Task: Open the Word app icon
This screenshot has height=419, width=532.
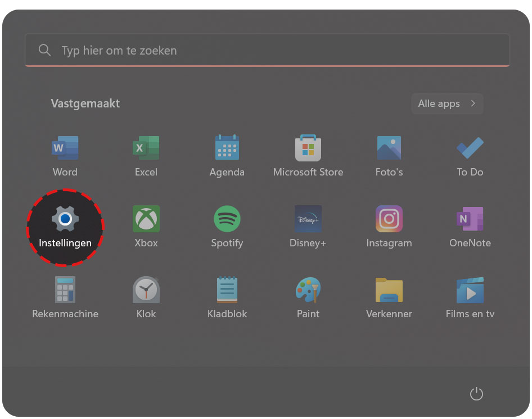Action: coord(65,148)
